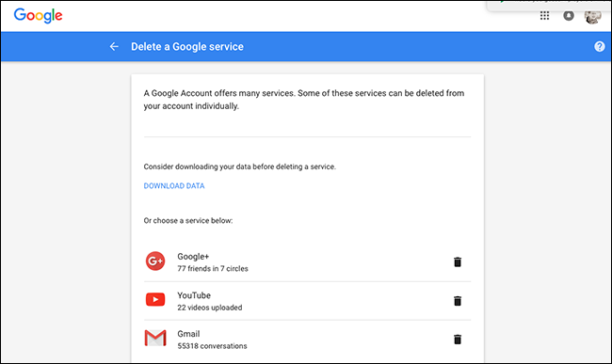Open the help question mark icon

(599, 47)
